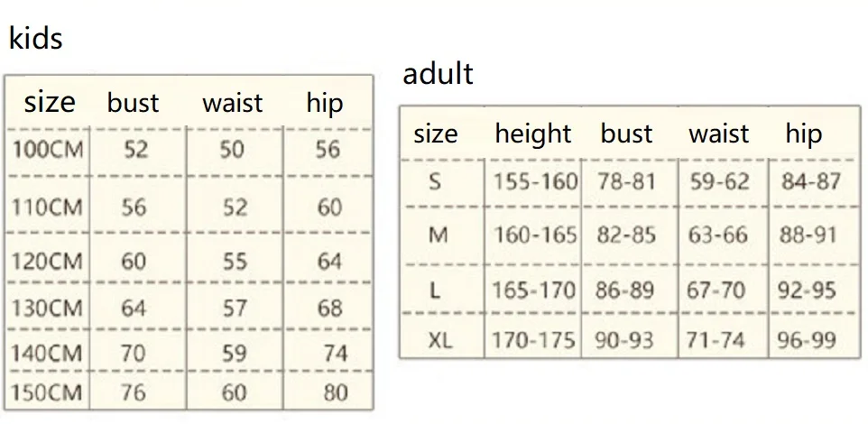
Task: Select adult size M cell
Action: tap(438, 235)
